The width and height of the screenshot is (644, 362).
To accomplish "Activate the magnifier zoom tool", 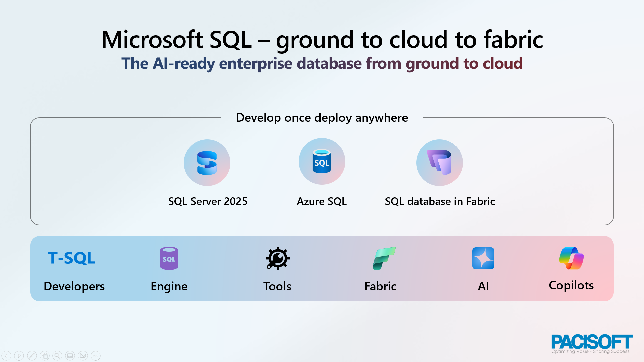I will tap(57, 356).
